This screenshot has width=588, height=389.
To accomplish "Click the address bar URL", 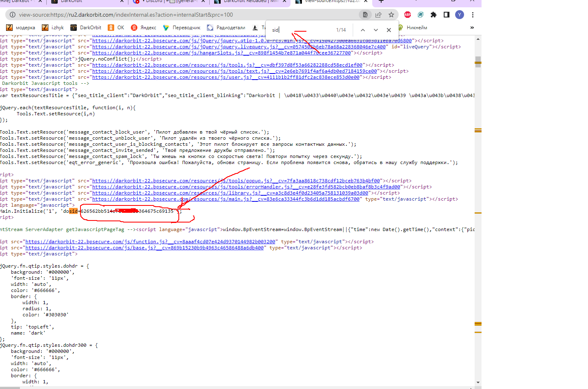I will [126, 15].
